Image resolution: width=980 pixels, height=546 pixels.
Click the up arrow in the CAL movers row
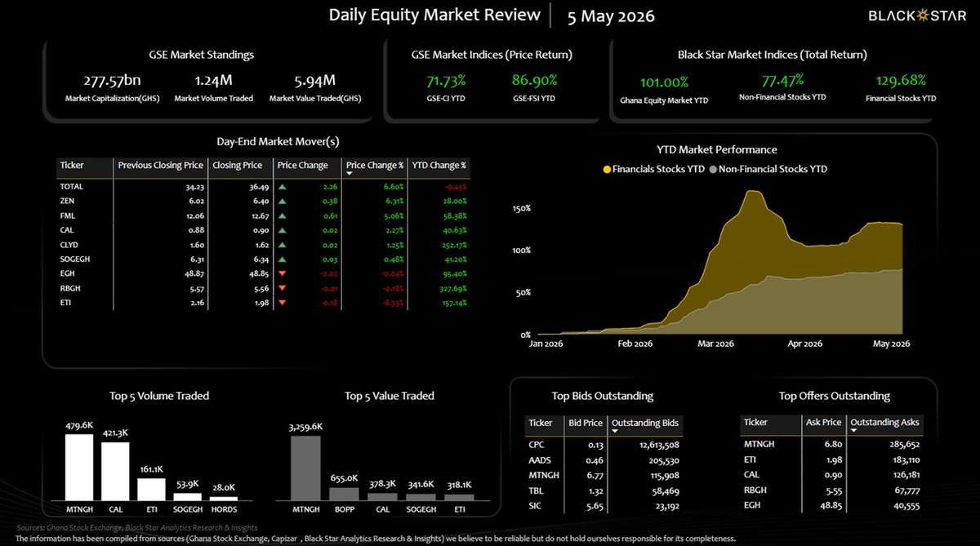coord(282,229)
